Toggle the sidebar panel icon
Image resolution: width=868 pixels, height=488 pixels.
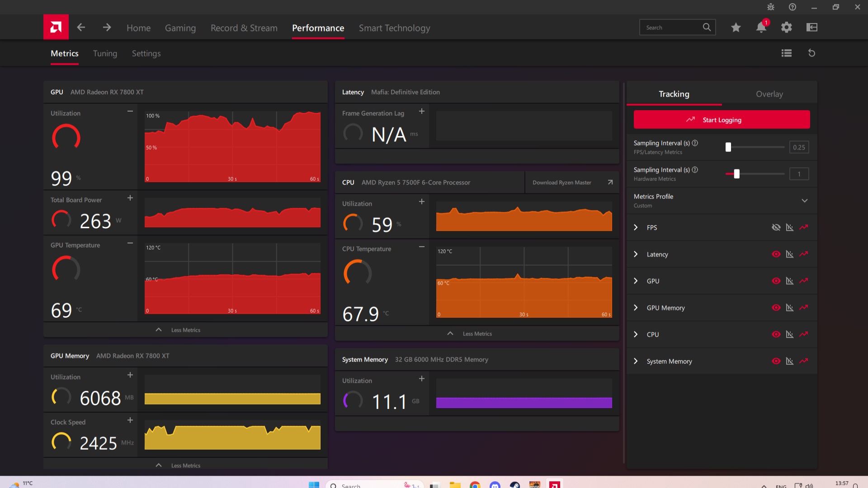point(812,28)
